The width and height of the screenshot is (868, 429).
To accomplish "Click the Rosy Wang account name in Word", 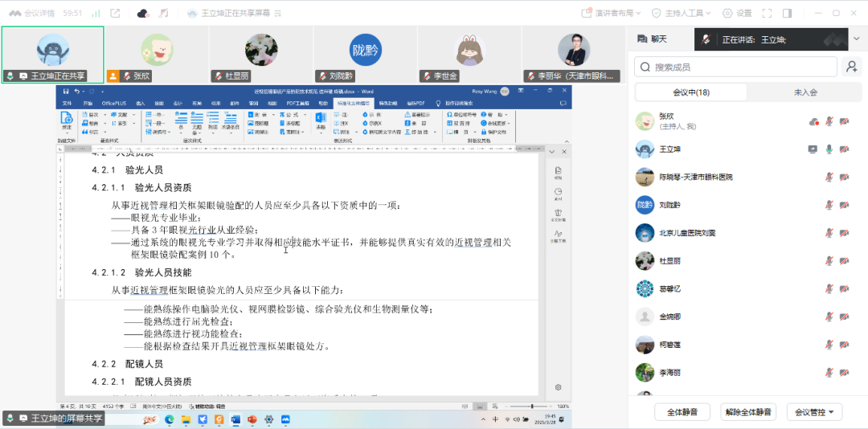I will 485,91.
